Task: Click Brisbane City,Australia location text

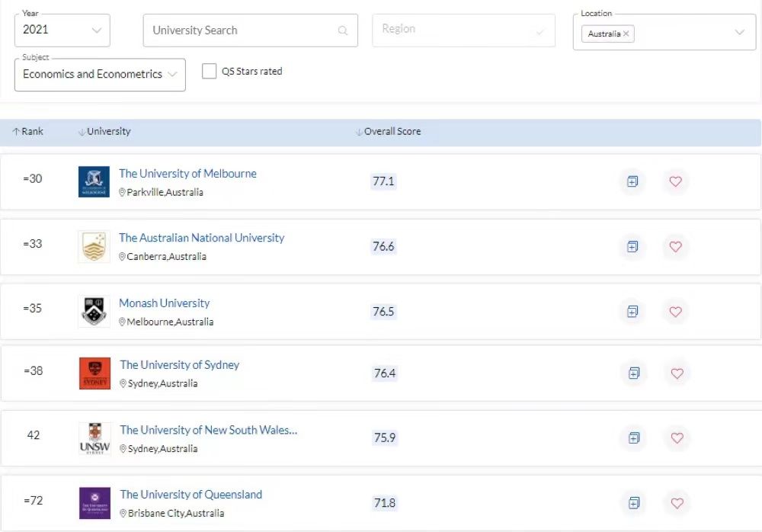Action: [x=176, y=514]
